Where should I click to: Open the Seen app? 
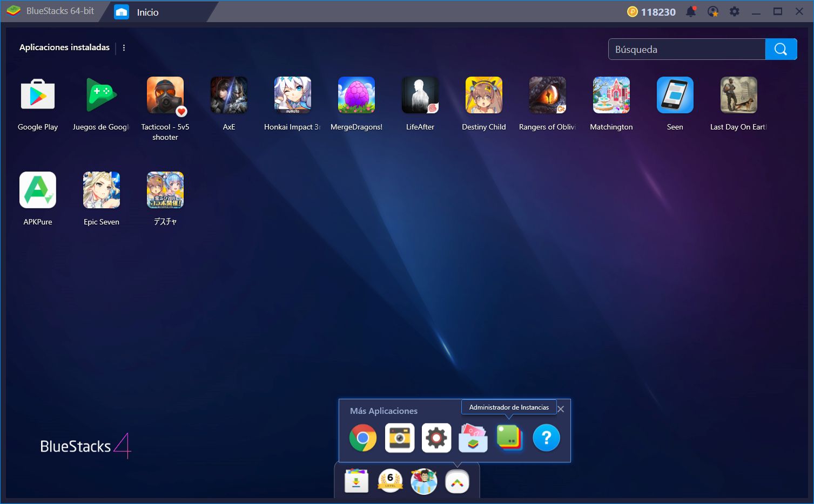point(675,95)
